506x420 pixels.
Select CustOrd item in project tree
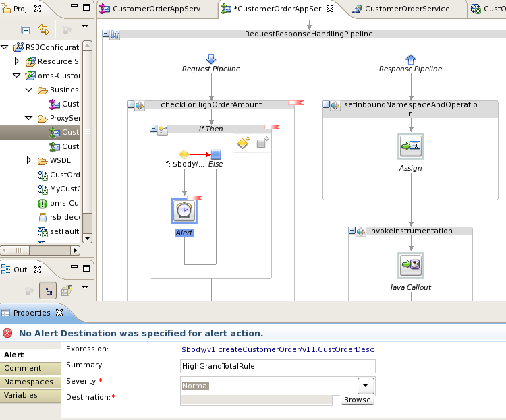pyautogui.click(x=59, y=175)
